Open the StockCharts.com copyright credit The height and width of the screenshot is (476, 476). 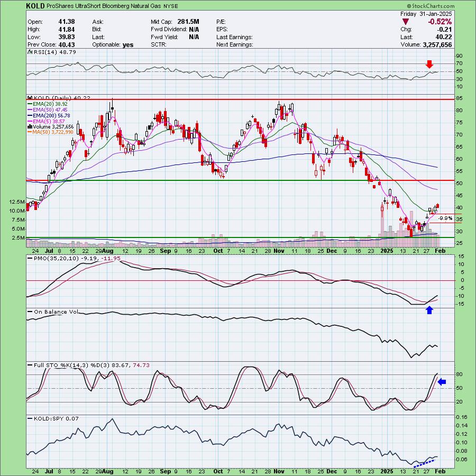click(x=431, y=6)
